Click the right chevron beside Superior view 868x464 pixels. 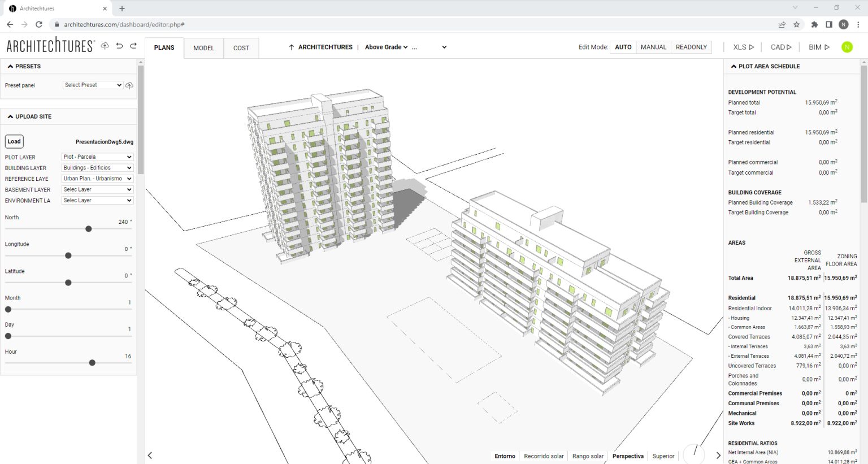(718, 454)
